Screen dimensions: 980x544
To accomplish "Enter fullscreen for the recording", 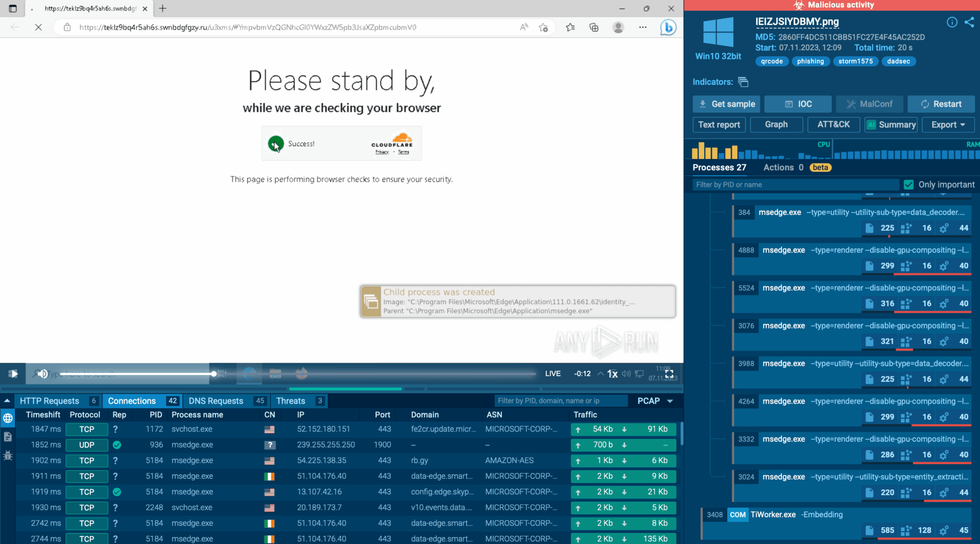I will [x=669, y=374].
